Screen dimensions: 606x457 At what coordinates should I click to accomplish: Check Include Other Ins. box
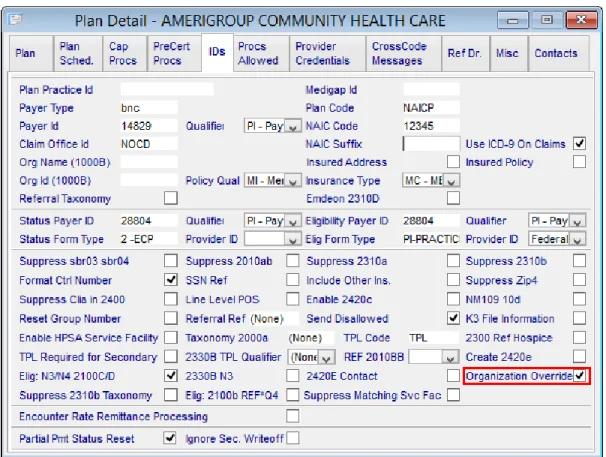point(453,280)
